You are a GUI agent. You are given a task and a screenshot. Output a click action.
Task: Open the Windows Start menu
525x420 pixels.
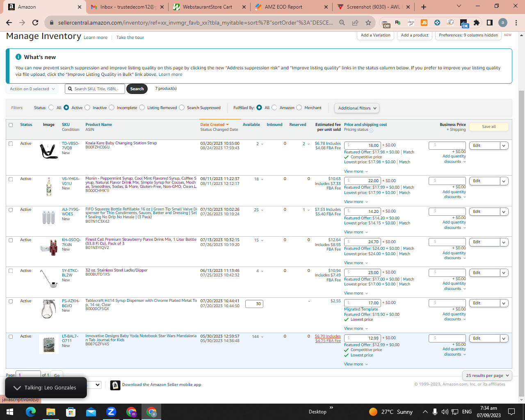coord(10,412)
